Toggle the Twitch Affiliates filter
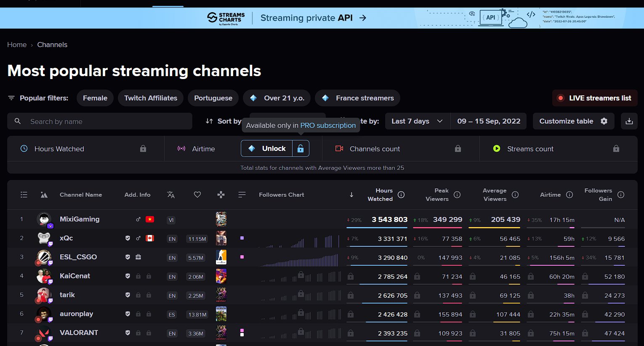 pyautogui.click(x=150, y=98)
